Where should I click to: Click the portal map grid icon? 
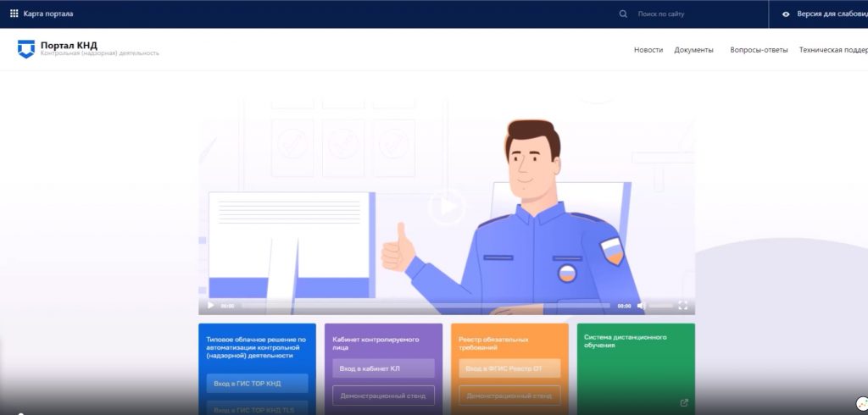click(x=14, y=14)
